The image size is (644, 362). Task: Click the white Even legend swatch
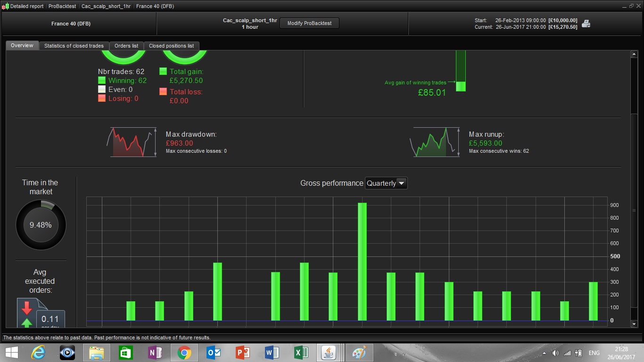(x=102, y=89)
